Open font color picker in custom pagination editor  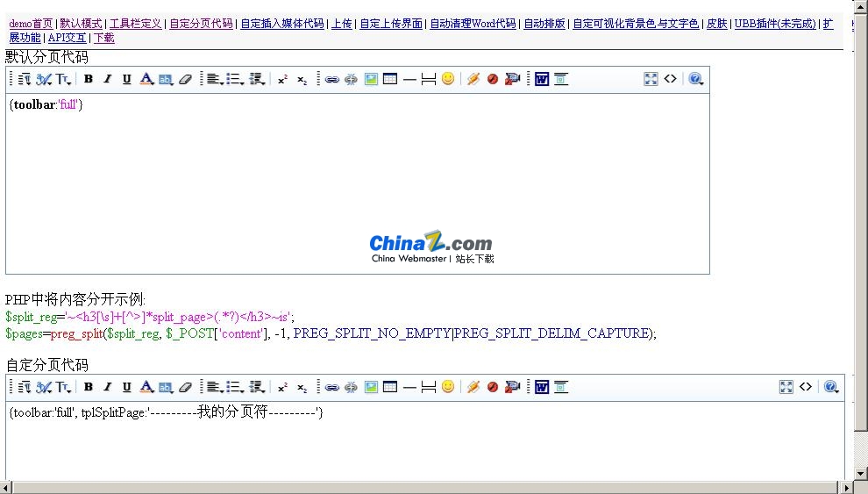tap(146, 387)
